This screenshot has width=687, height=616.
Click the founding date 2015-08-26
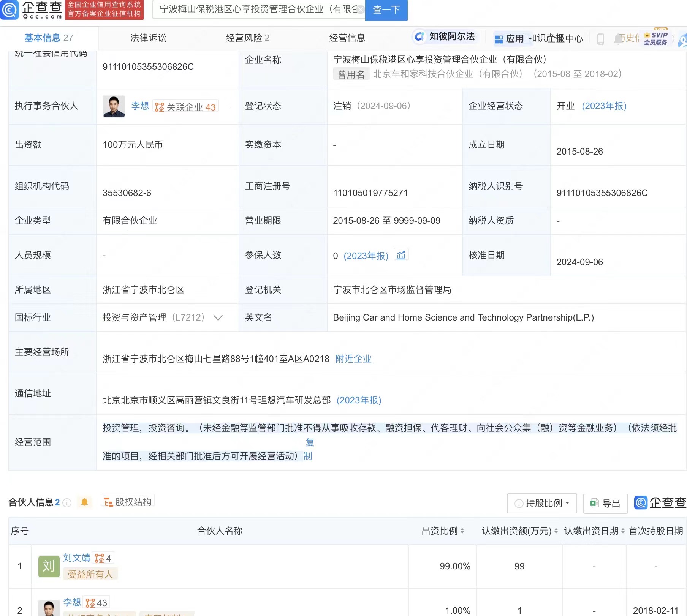(579, 152)
